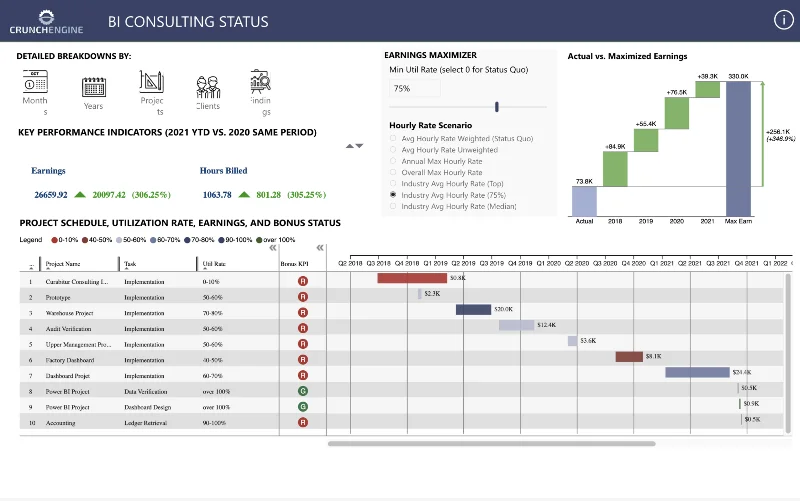Image resolution: width=800 pixels, height=501 pixels.
Task: Click Ledger Retrieval task cell
Action: point(145,422)
